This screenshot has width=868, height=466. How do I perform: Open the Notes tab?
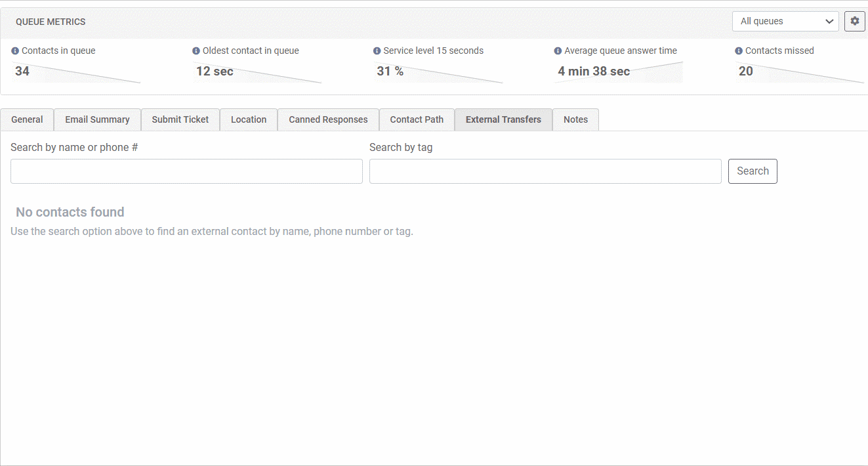click(x=575, y=119)
